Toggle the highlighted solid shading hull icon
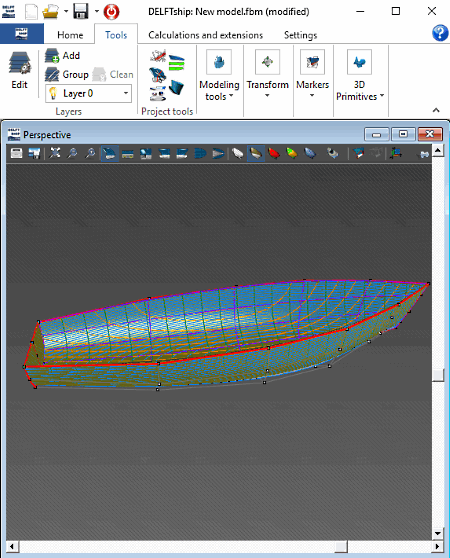Screen dimensions: 450x558 (x=256, y=153)
